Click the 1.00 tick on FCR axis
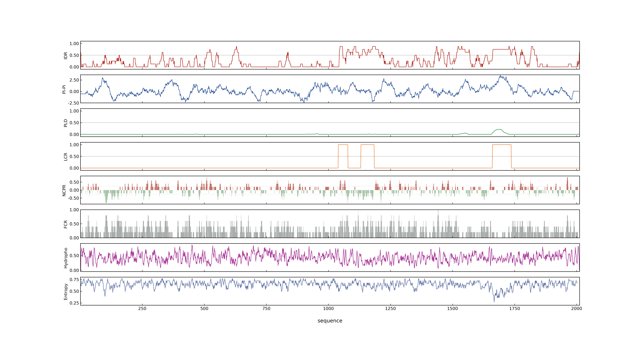644x343 pixels. pos(74,210)
